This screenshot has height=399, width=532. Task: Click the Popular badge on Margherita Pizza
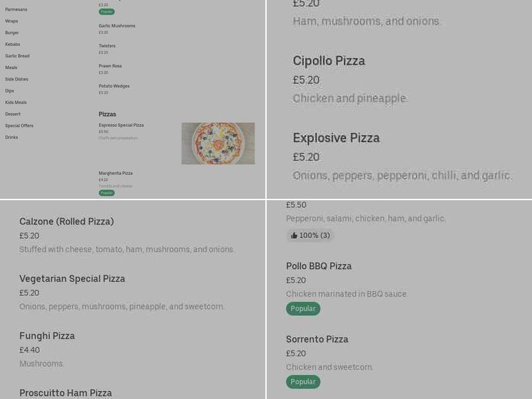coord(106,192)
